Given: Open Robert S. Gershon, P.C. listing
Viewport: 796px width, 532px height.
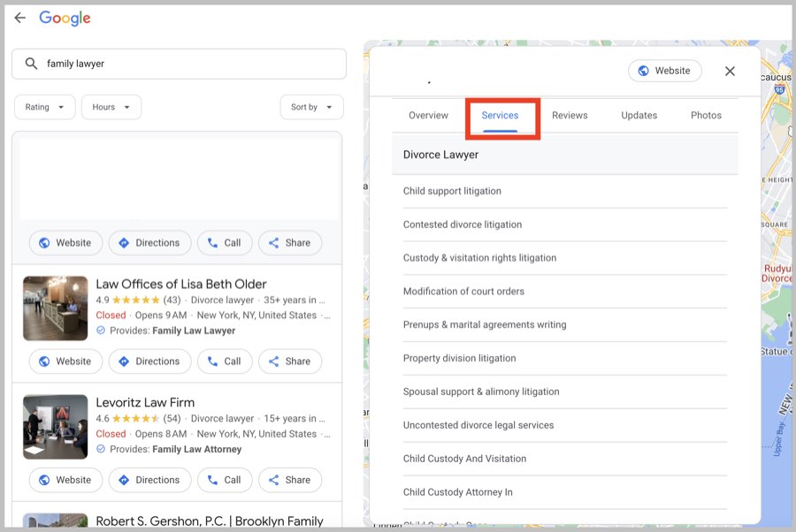Looking at the screenshot, I should [x=209, y=521].
